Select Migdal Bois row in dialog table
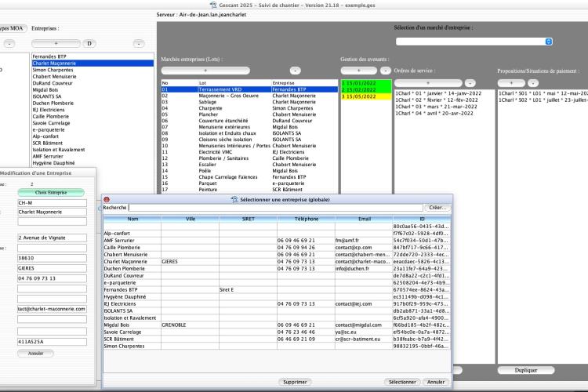 pos(277,325)
